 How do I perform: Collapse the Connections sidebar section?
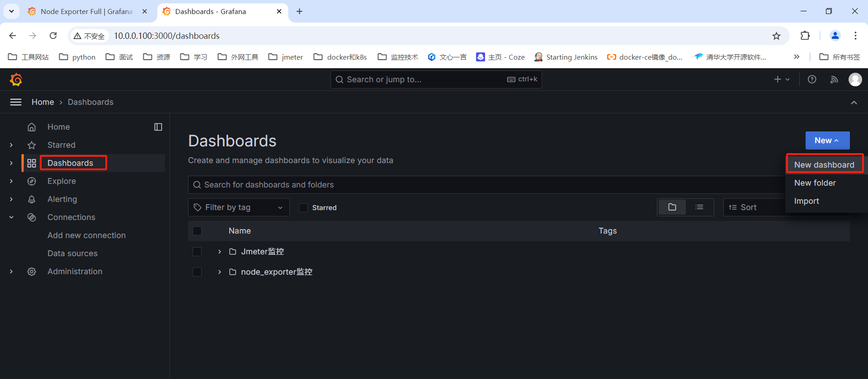tap(11, 217)
